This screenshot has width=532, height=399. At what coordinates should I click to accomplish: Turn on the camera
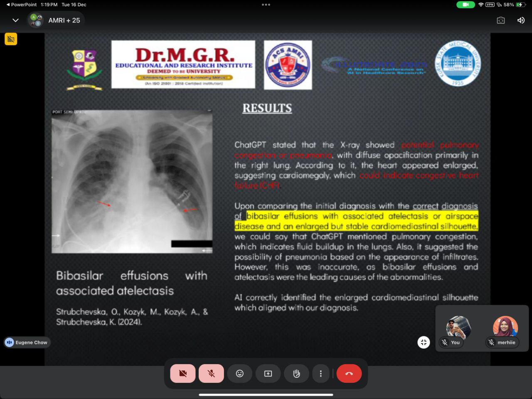coord(183,374)
